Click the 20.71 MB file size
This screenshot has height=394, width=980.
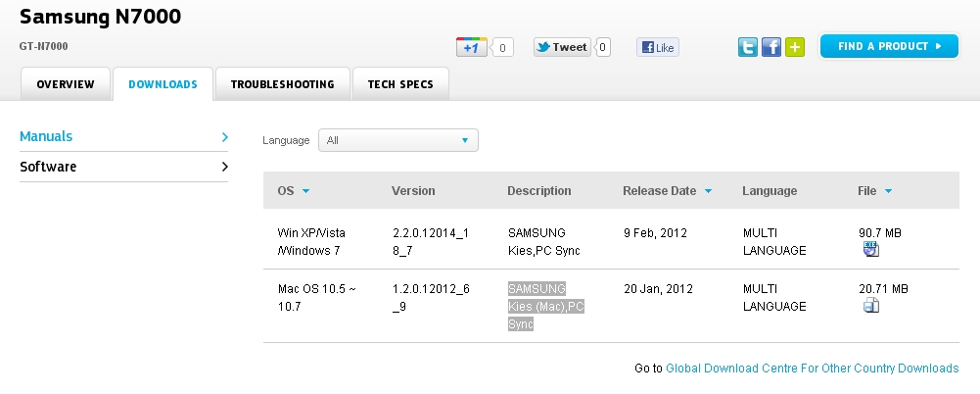[883, 289]
